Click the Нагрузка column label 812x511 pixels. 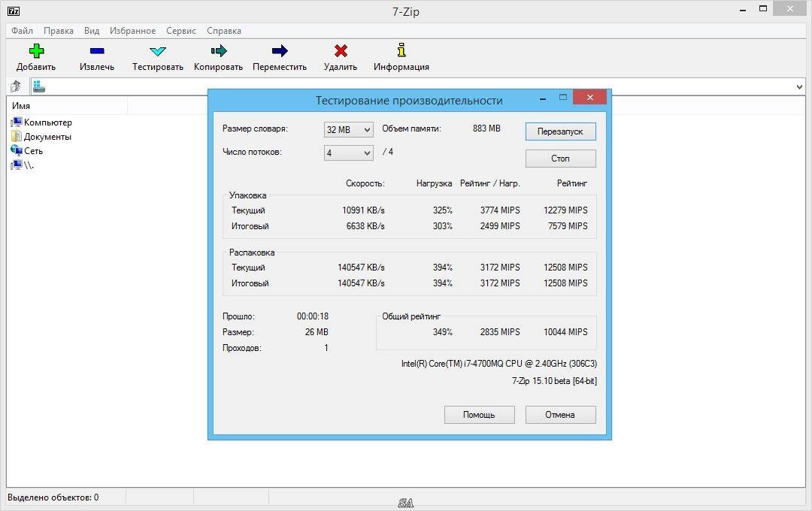[x=434, y=183]
